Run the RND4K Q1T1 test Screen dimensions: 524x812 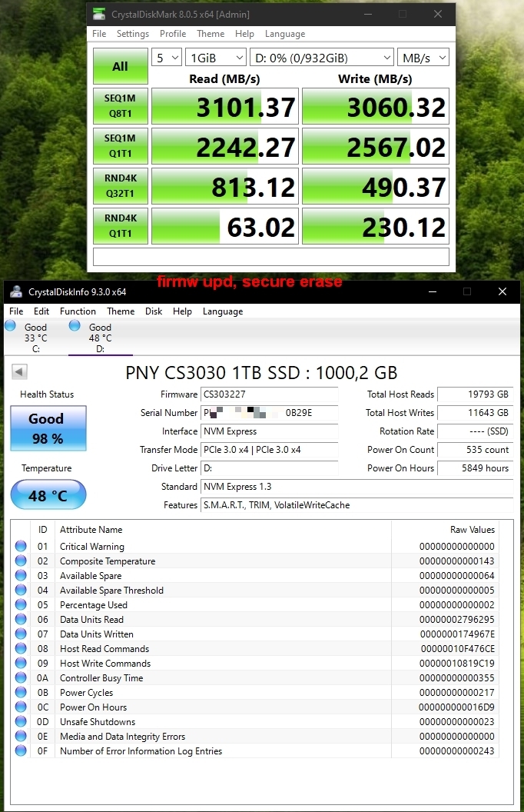120,226
